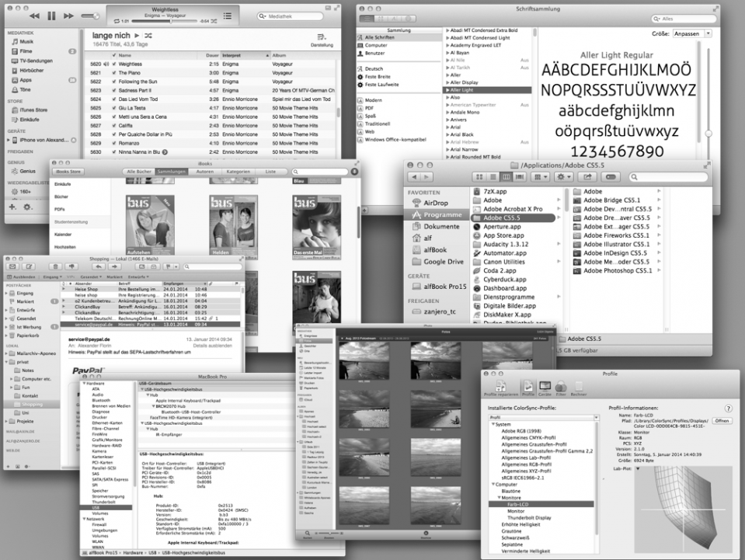The width and height of the screenshot is (745, 560).
Task: Click Mediathek search field in iTunes
Action: click(x=291, y=16)
